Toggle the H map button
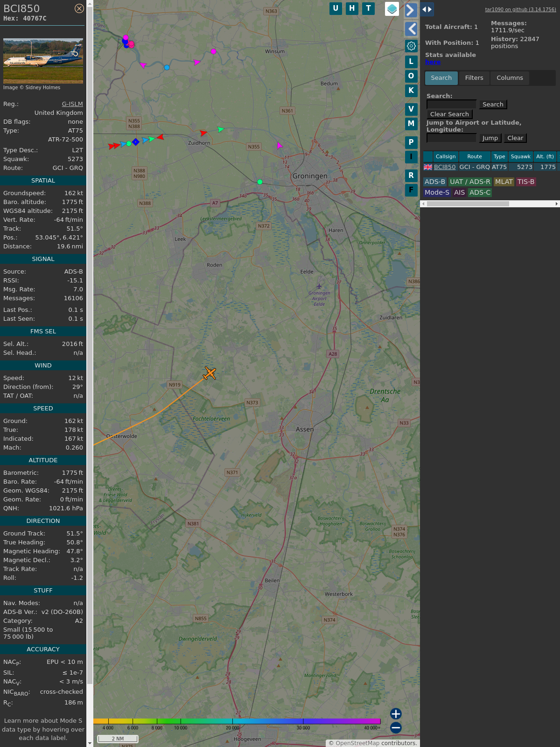 (x=352, y=8)
